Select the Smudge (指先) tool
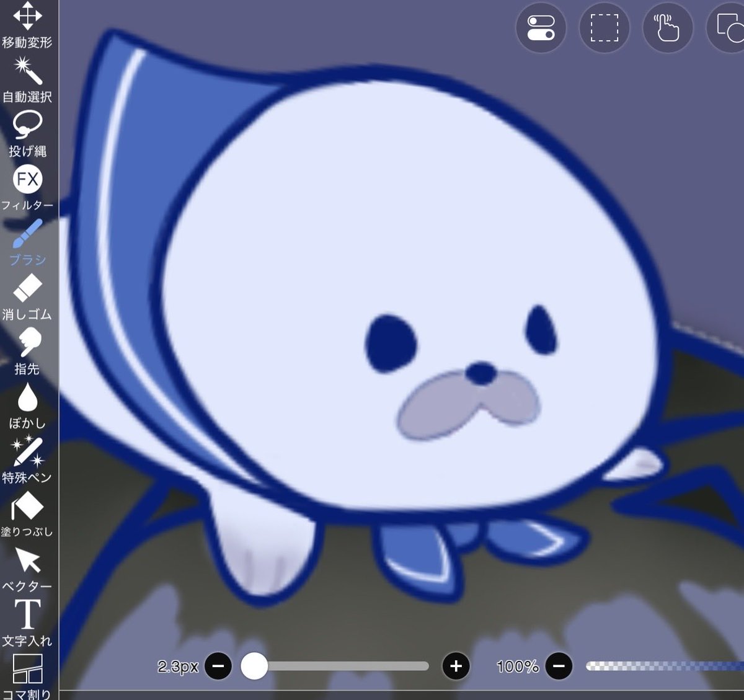The image size is (744, 700). (x=27, y=352)
